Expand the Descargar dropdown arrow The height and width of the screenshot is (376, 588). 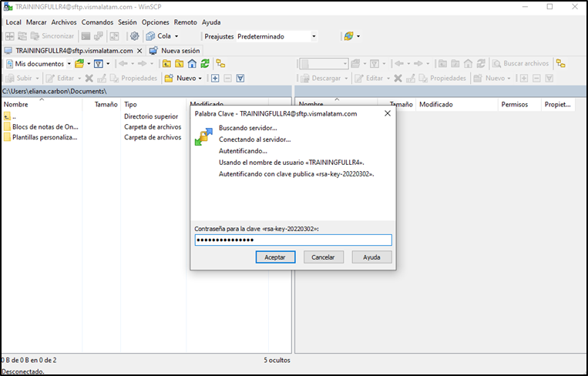[x=346, y=79]
